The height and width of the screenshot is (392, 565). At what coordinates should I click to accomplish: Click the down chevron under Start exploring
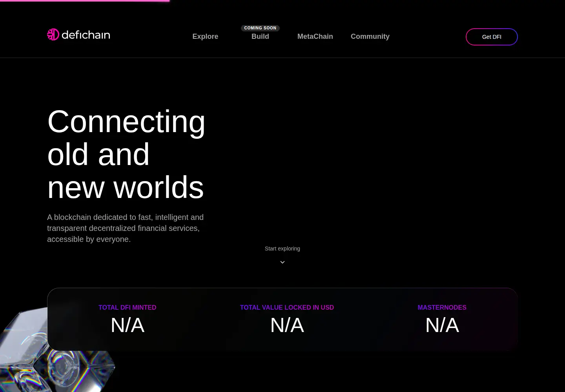pyautogui.click(x=282, y=262)
